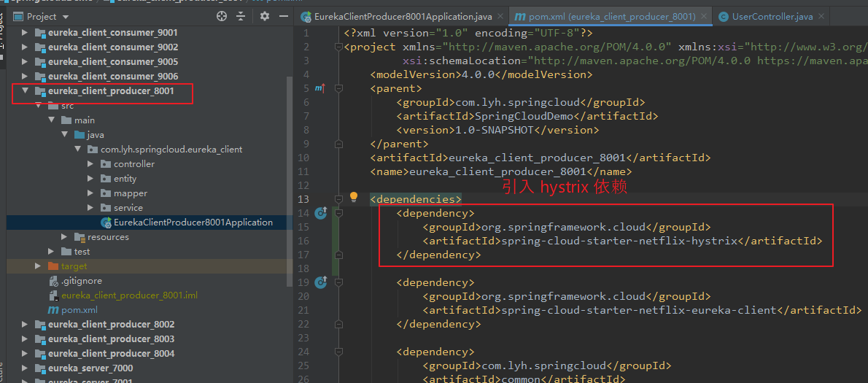868x383 pixels.
Task: Select the EurekaClientProducer8001Application class in the tree
Action: (193, 223)
